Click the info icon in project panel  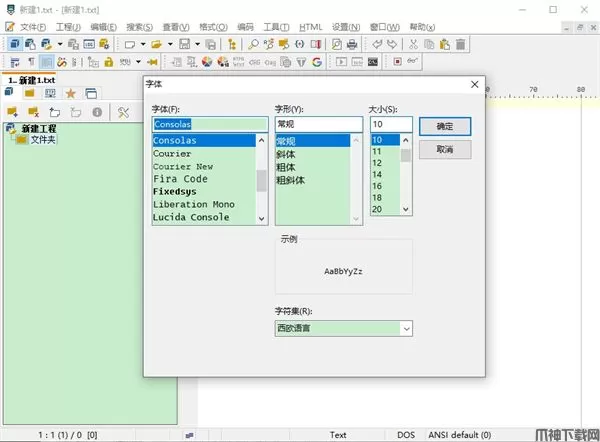point(98,112)
